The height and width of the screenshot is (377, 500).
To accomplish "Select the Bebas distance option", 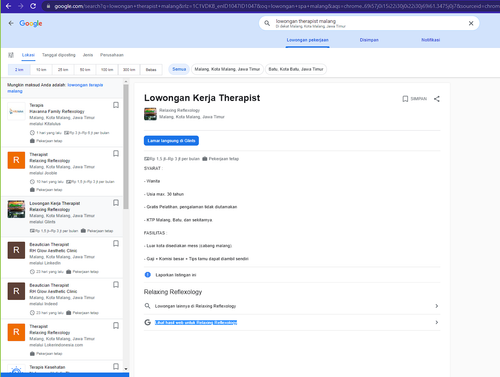I will 151,70.
